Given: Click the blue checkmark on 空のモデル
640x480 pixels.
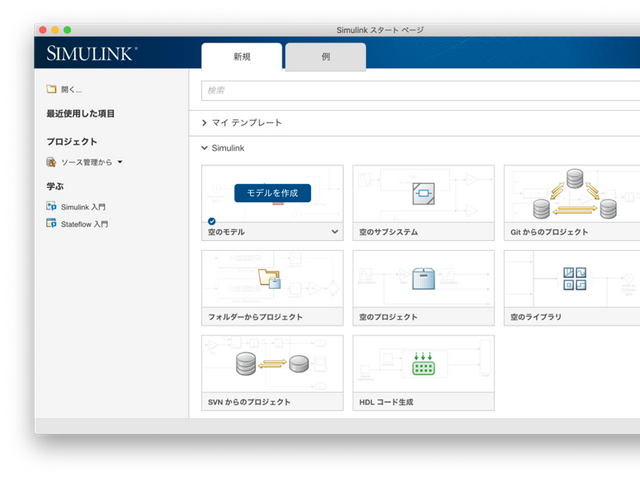Looking at the screenshot, I should 211,221.
